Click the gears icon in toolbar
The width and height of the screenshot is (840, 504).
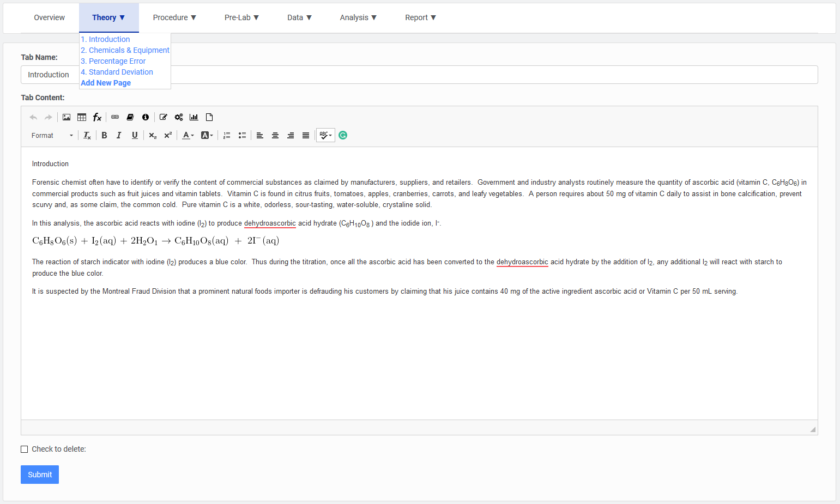tap(179, 117)
